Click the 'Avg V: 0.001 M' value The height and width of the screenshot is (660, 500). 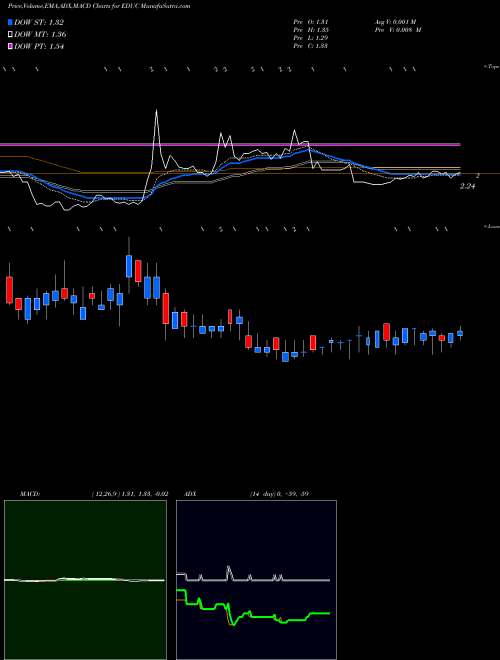[395, 22]
